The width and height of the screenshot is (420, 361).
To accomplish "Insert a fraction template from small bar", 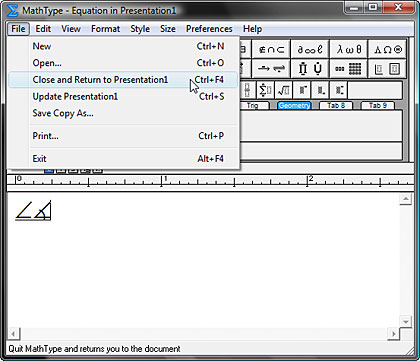I will click(x=247, y=90).
